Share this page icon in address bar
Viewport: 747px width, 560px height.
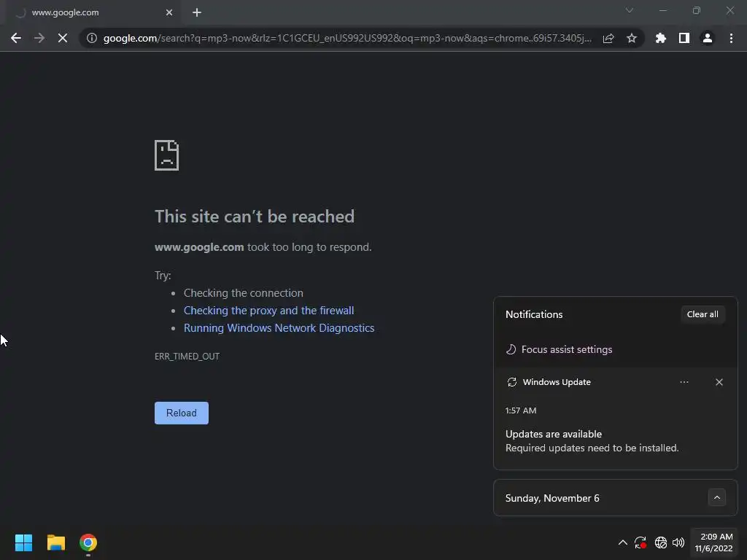[608, 38]
